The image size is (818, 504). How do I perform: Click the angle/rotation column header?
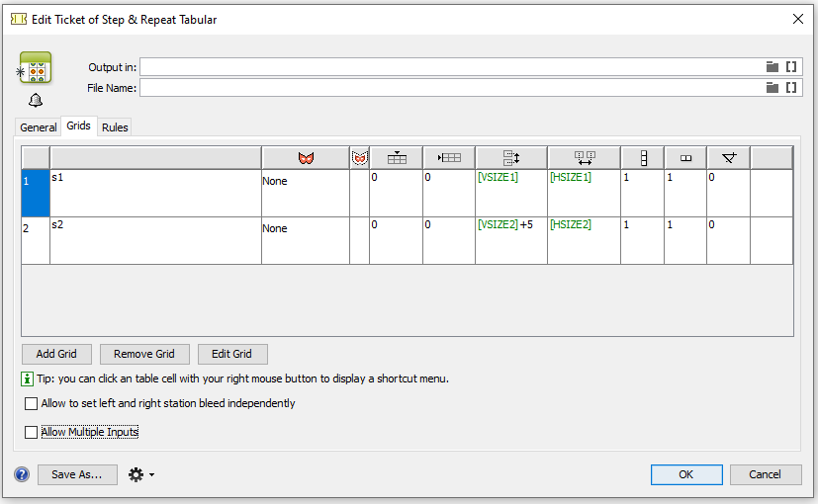729,158
